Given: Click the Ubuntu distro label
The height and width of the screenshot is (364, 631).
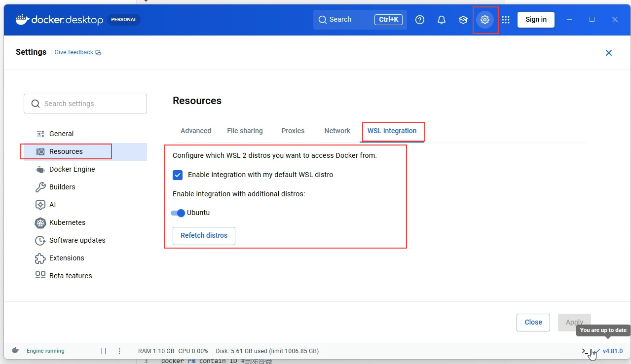Looking at the screenshot, I should tap(198, 213).
